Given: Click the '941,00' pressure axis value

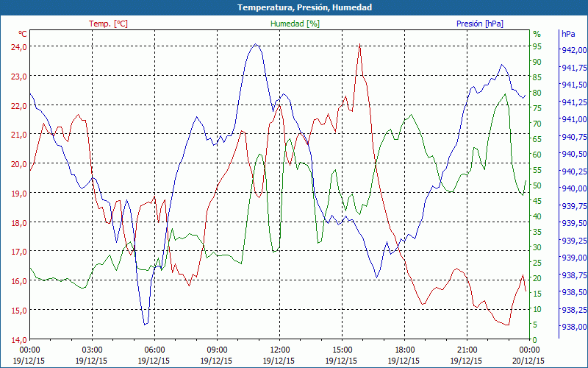Looking at the screenshot, I should (x=574, y=119).
